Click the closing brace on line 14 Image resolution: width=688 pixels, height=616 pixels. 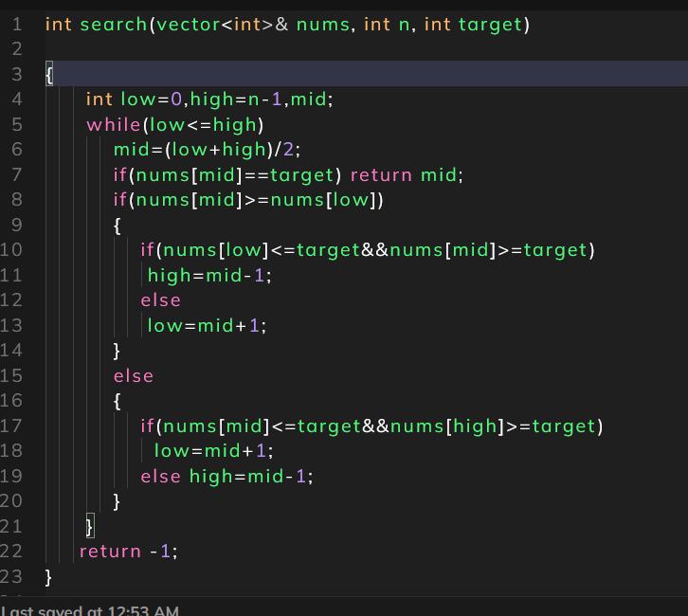[x=117, y=351]
